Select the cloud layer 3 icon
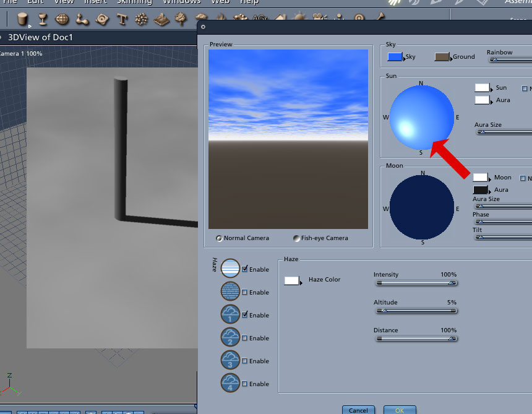 (230, 360)
